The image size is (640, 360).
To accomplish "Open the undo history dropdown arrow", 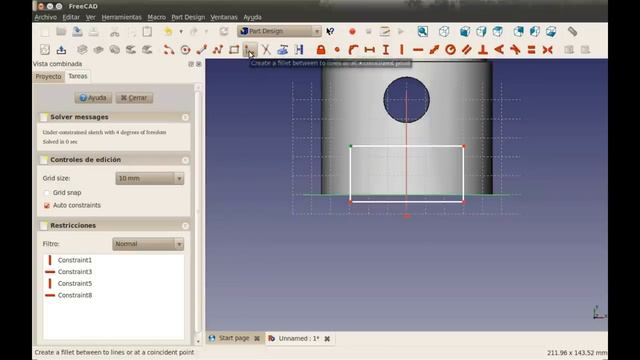I will (x=181, y=31).
